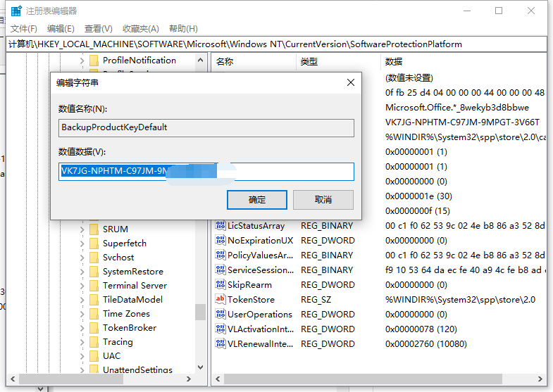Select the TokenStore string value icon
The width and height of the screenshot is (553, 392).
tap(220, 299)
